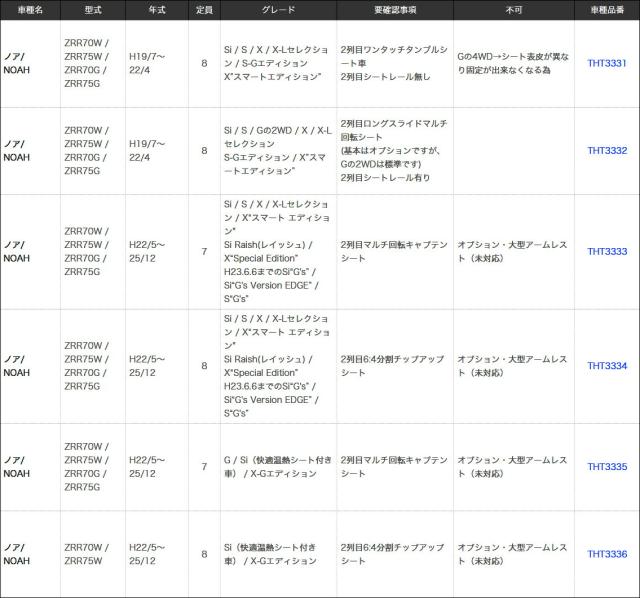This screenshot has width=640, height=598.
Task: Select 2列目マルチ回転キャプテンシート in THT3333 row
Action: (394, 251)
